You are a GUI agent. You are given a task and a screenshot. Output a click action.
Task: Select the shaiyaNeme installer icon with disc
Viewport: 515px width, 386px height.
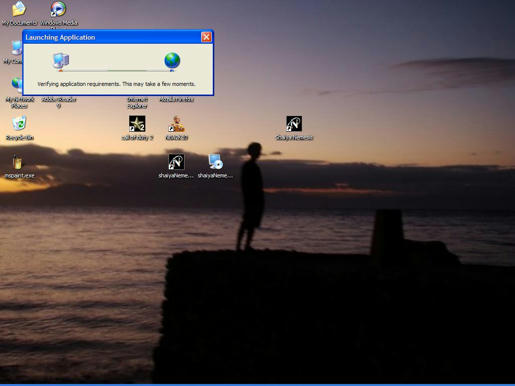point(215,162)
